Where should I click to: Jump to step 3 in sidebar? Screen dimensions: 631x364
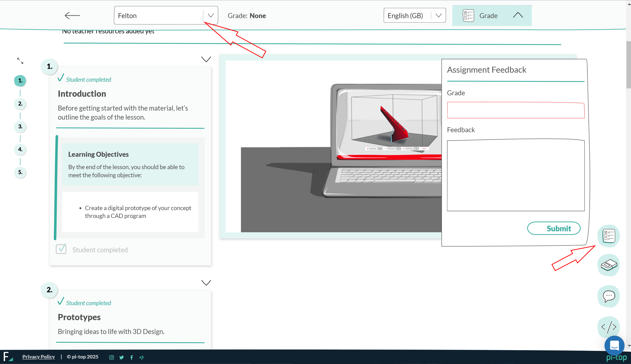tap(20, 126)
